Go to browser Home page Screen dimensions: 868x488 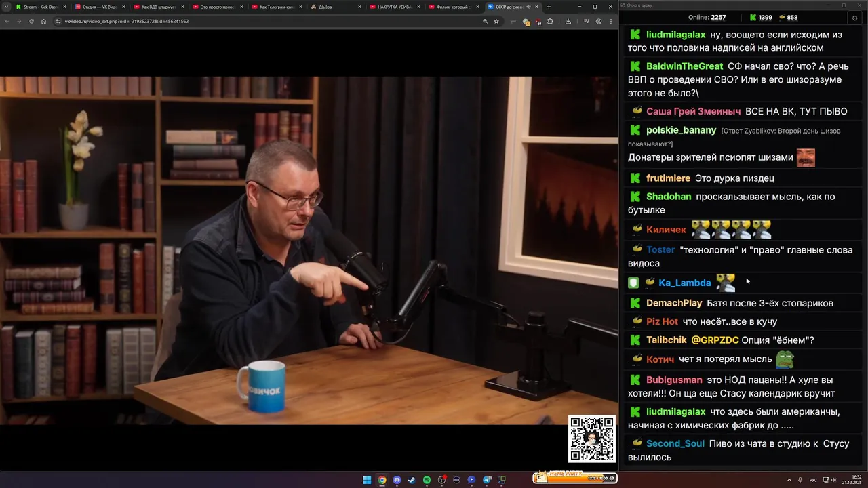point(43,21)
